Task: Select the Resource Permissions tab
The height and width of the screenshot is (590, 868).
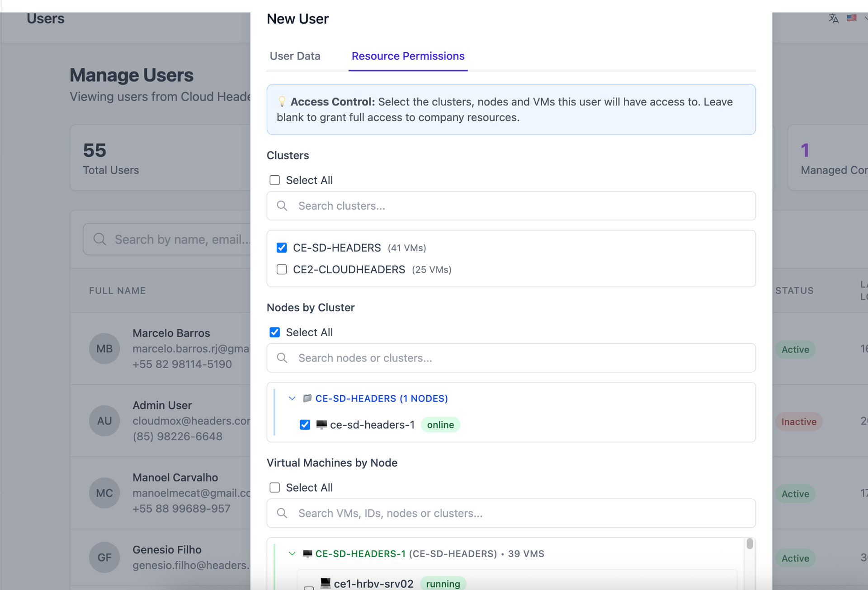Action: click(408, 56)
